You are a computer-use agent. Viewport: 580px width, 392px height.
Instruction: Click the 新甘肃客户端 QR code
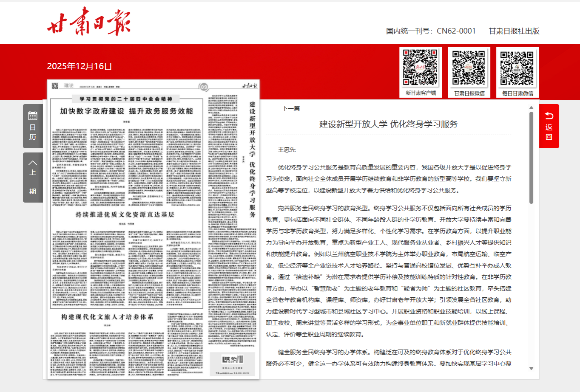[420, 68]
